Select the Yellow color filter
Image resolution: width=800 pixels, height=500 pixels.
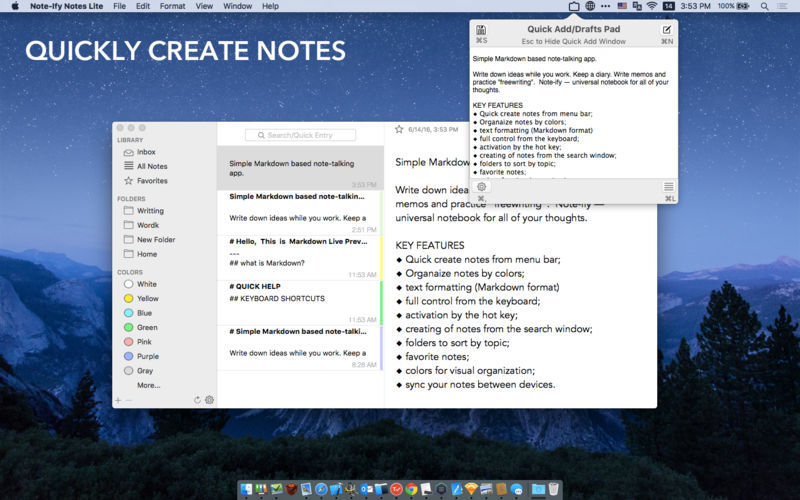[147, 298]
